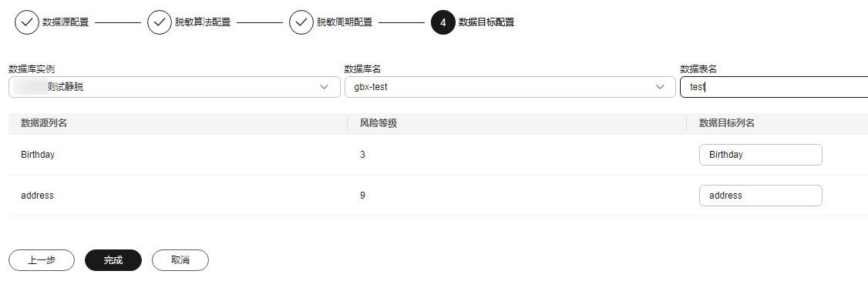
Task: Return to the 脱敏周期配置 step label
Action: [x=345, y=22]
